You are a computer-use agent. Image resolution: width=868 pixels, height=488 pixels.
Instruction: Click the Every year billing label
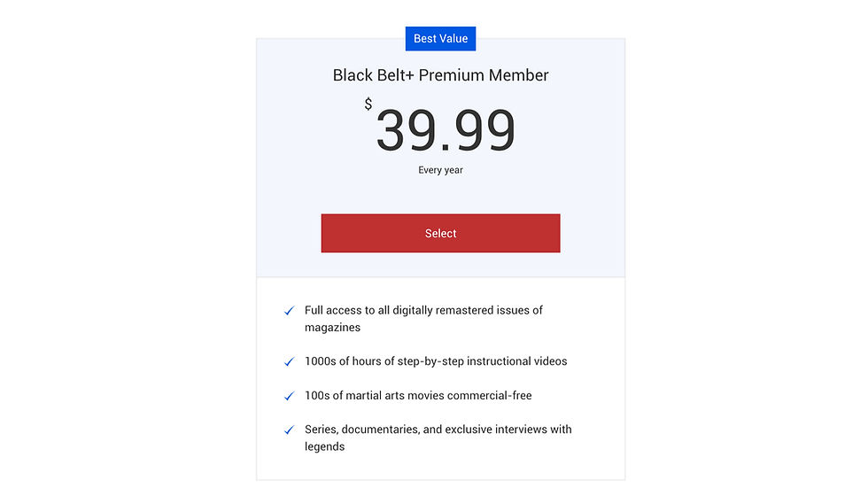(x=440, y=170)
